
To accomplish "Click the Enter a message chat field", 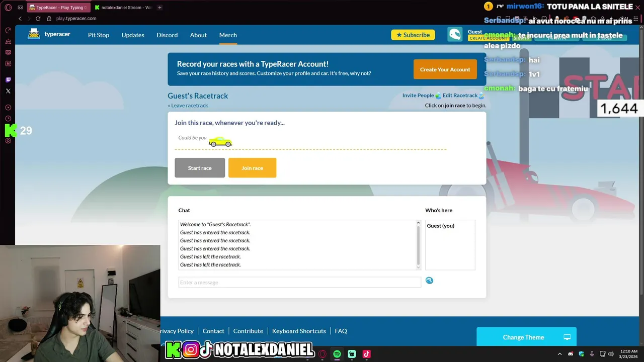I will point(299,283).
